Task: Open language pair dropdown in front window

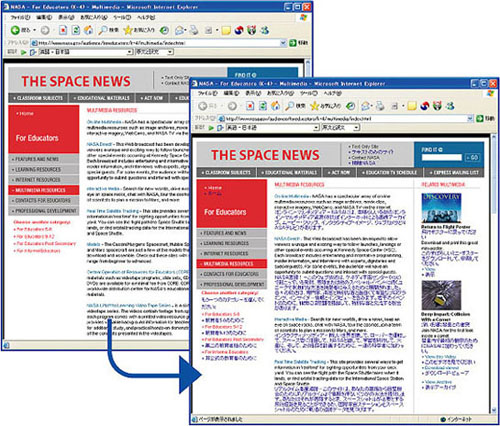Action: [x=316, y=127]
